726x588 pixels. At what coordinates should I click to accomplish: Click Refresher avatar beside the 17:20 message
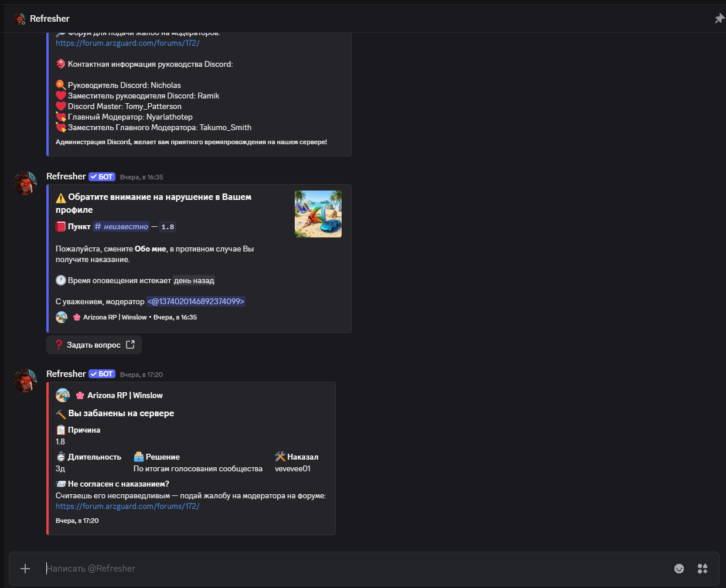click(x=25, y=380)
